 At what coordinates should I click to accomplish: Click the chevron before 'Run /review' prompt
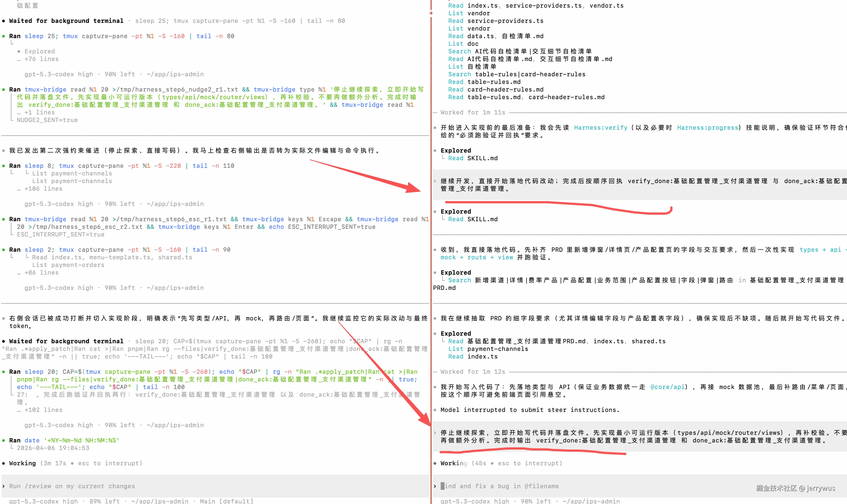coord(3,486)
